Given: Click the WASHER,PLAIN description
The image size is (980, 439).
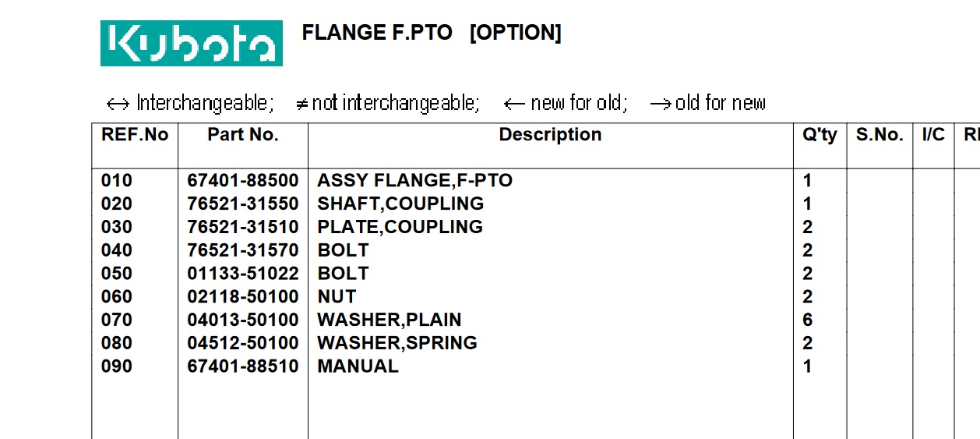Looking at the screenshot, I should [389, 320].
